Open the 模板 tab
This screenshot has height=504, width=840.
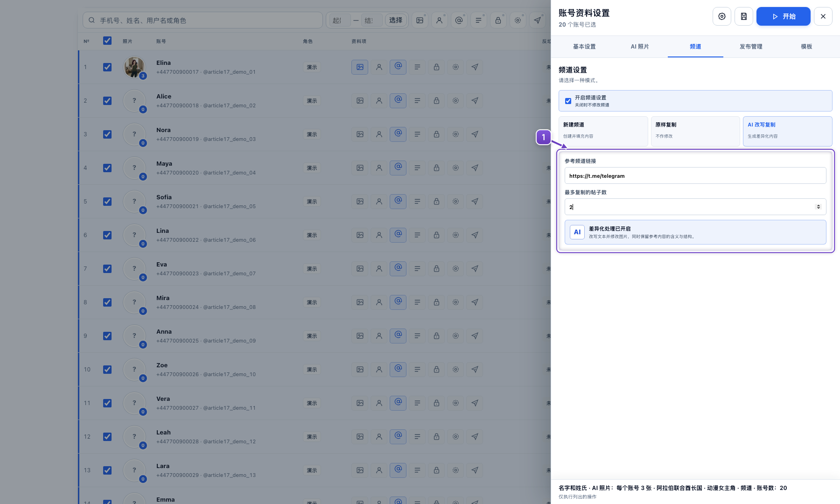[806, 47]
